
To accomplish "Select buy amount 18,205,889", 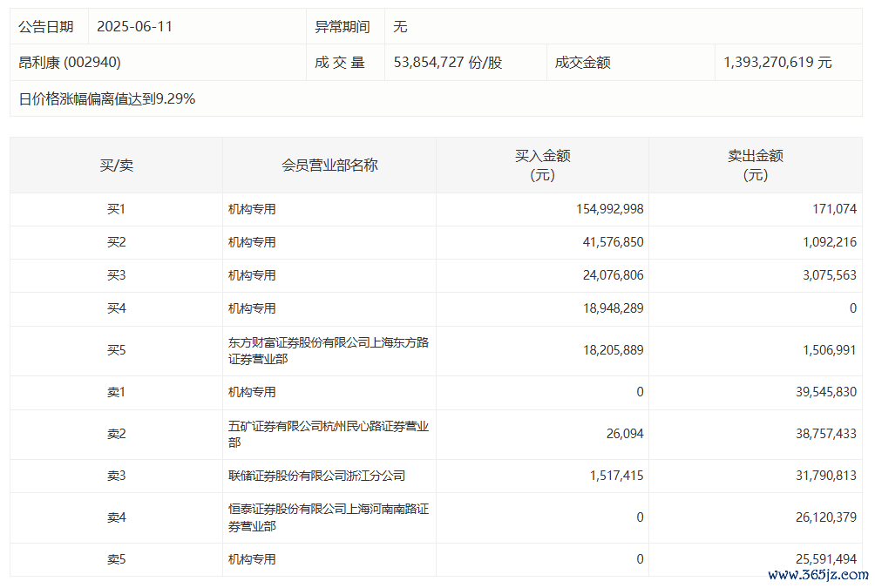I will (x=613, y=350).
